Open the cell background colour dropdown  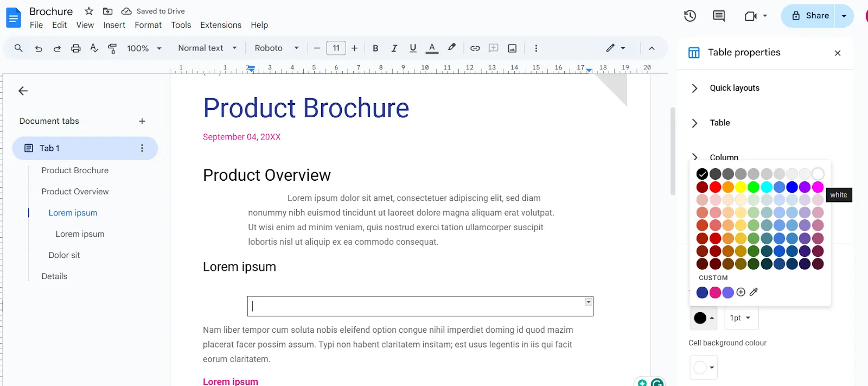[x=704, y=368]
